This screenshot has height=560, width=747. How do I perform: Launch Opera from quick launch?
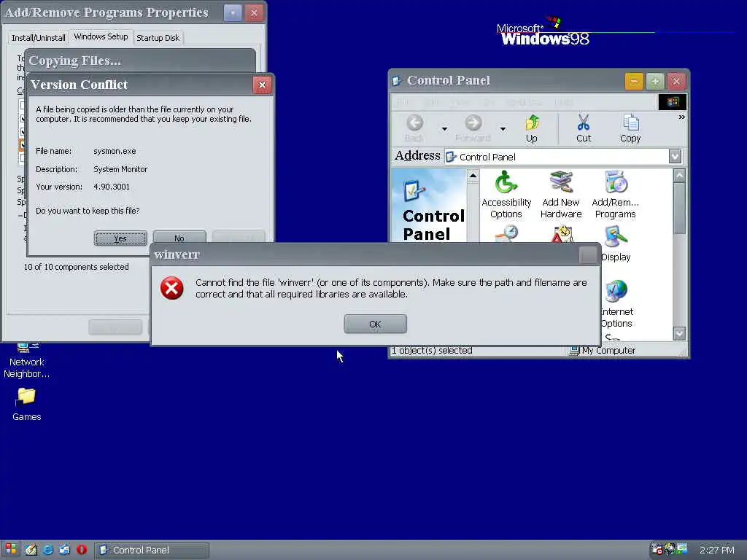[82, 550]
